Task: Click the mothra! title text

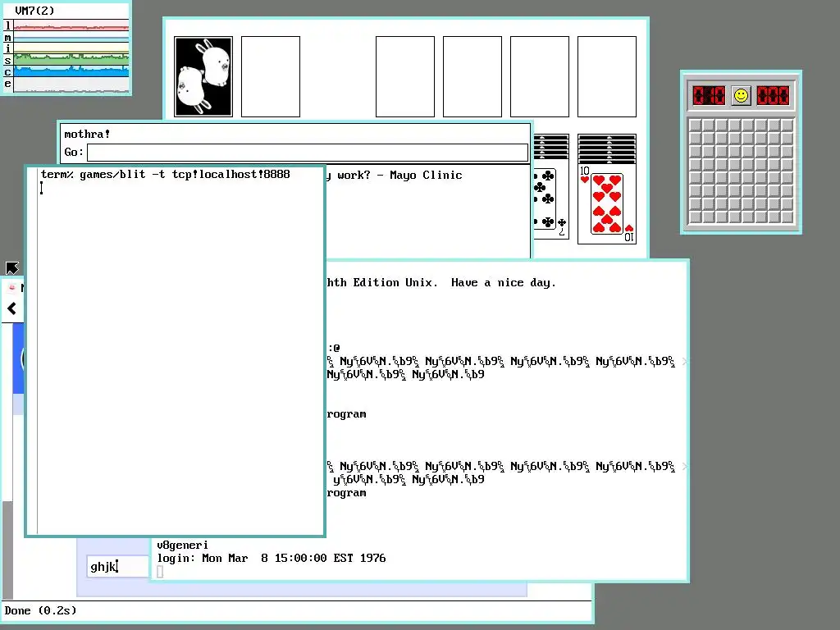Action: 87,134
